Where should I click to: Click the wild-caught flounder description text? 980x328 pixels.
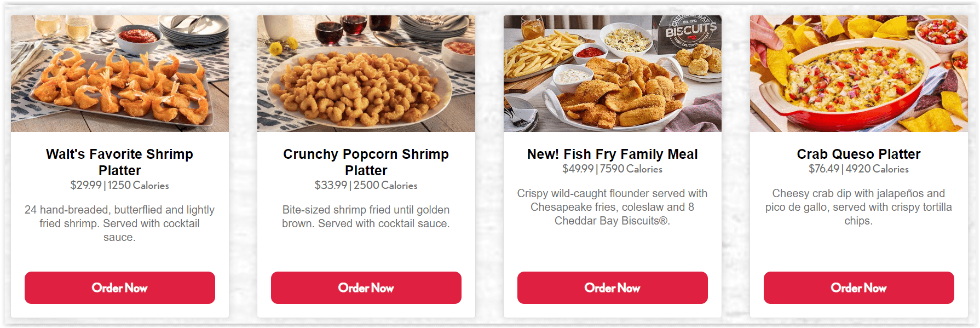(x=612, y=207)
